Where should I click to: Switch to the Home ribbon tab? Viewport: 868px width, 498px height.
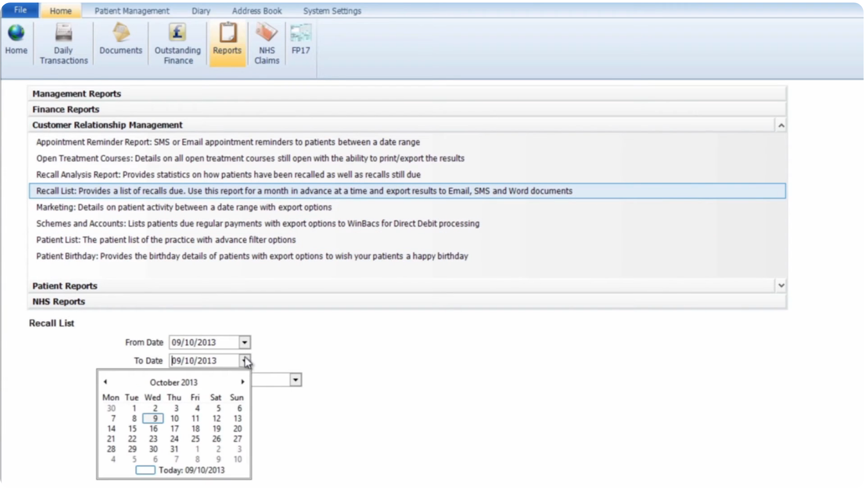[61, 11]
